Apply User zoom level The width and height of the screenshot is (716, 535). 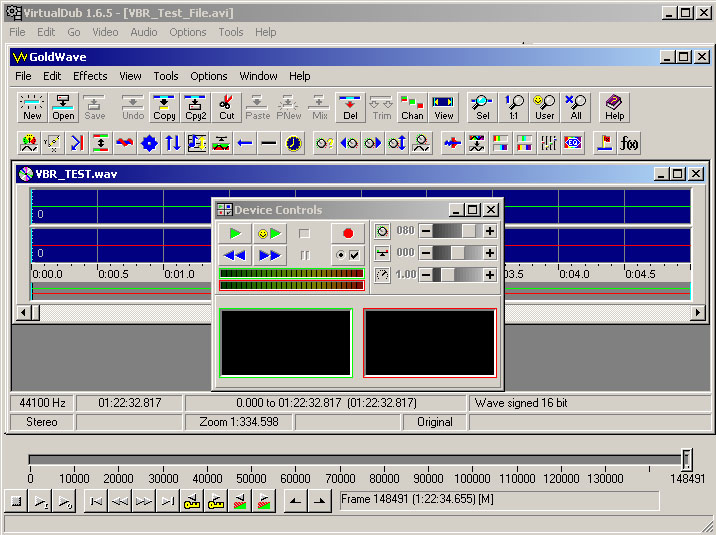pos(545,108)
